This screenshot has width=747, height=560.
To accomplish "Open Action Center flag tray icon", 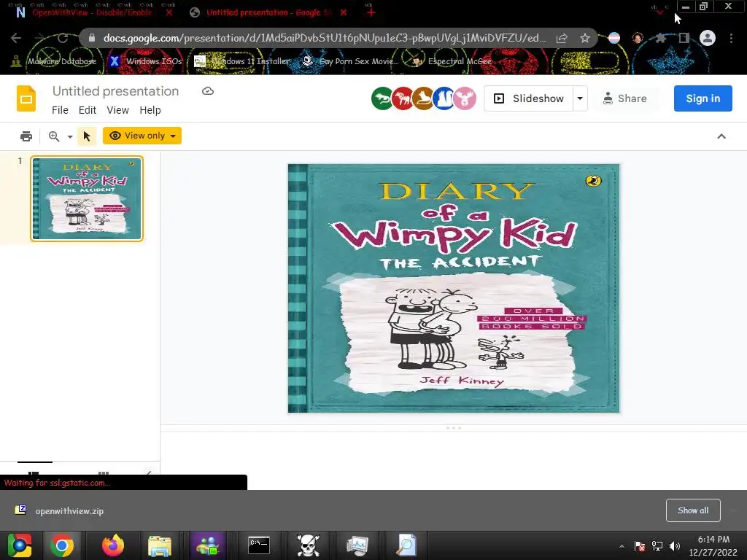I will point(640,546).
